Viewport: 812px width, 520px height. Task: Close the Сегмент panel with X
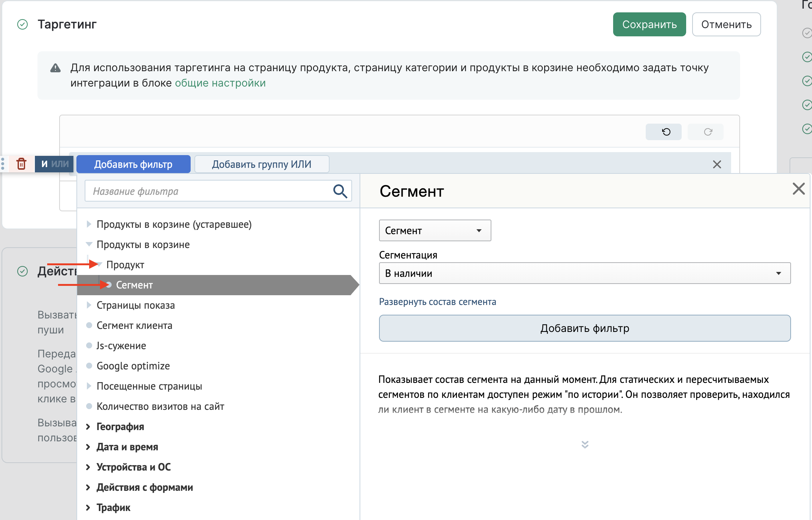click(799, 189)
